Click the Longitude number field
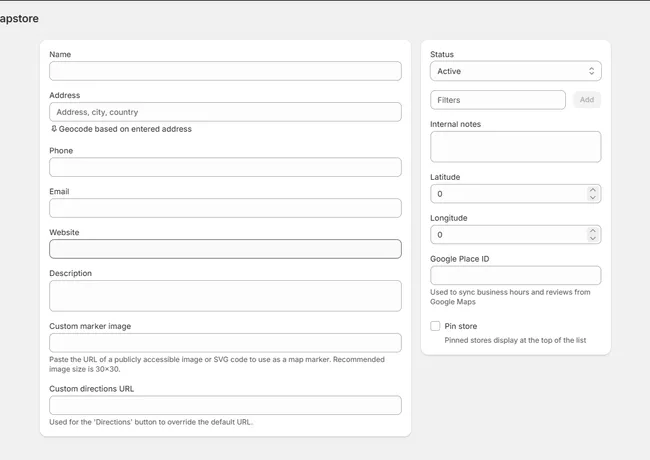This screenshot has height=460, width=650. (516, 235)
